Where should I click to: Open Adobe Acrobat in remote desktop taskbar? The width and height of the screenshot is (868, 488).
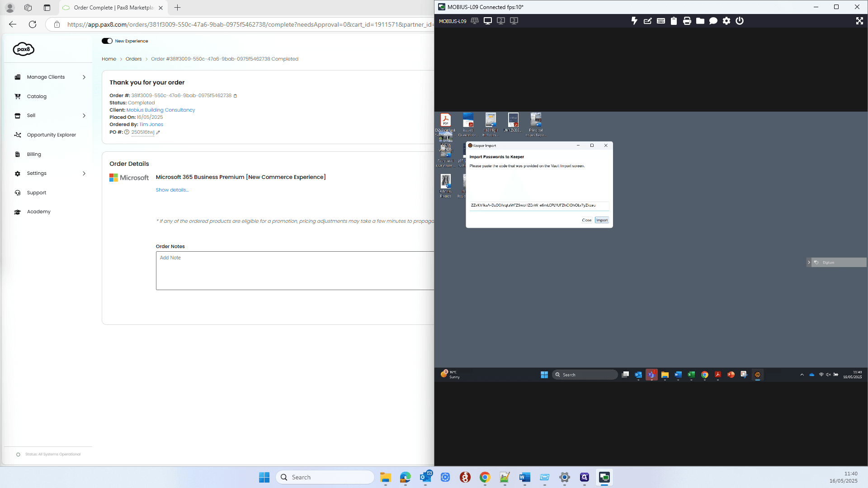(718, 375)
